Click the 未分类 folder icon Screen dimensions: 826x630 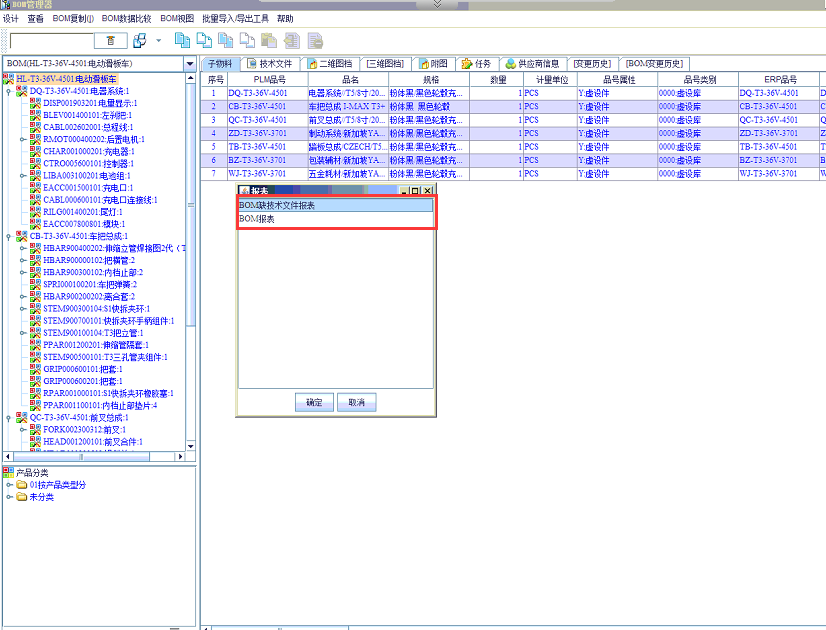(21, 496)
